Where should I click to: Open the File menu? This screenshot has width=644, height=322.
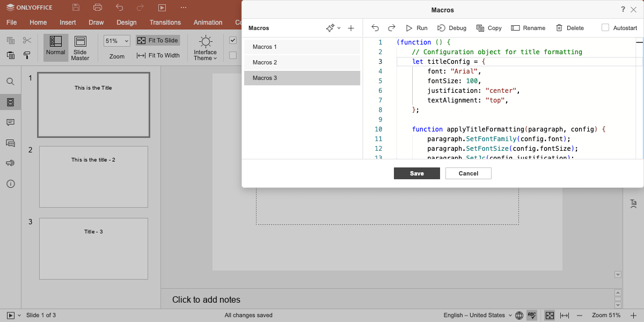[12, 23]
